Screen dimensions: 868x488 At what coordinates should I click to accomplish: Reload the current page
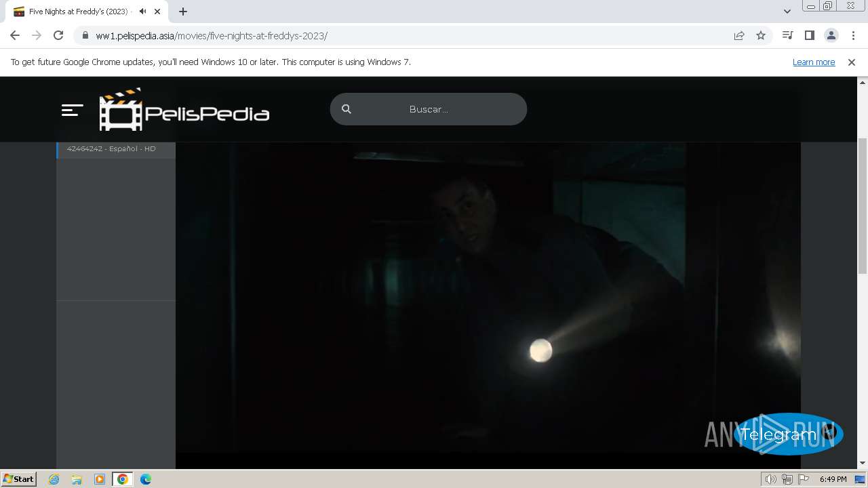58,36
